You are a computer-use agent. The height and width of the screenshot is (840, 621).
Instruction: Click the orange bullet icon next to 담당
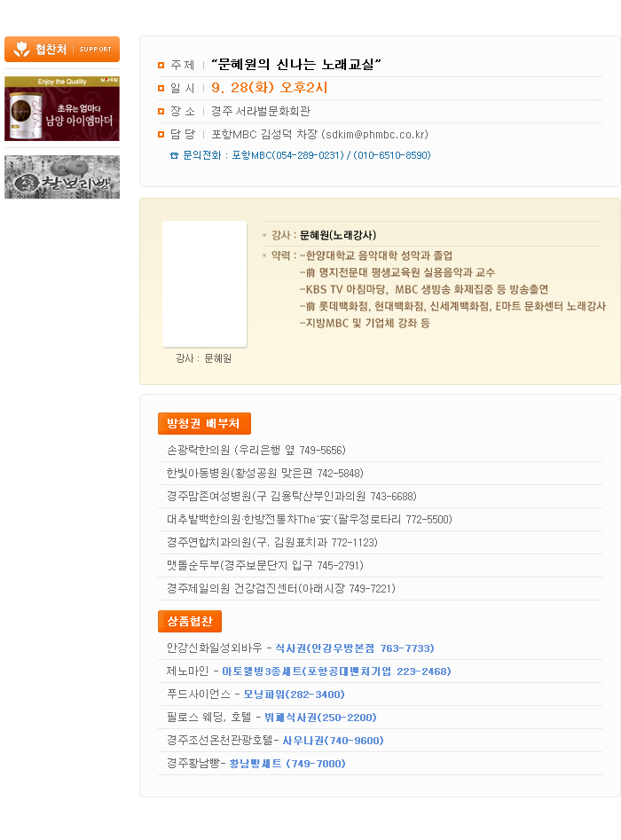click(x=161, y=135)
